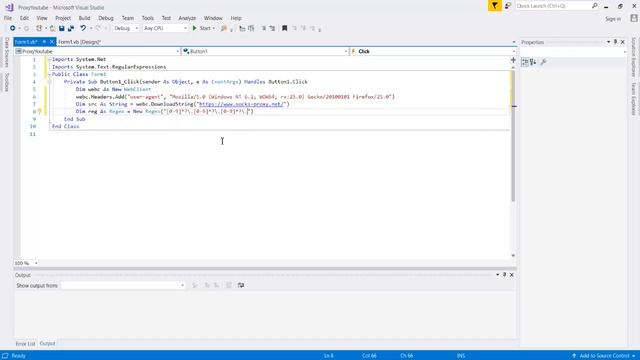Open the Click member dropdown
Screen dimensions: 640x360
point(433,51)
